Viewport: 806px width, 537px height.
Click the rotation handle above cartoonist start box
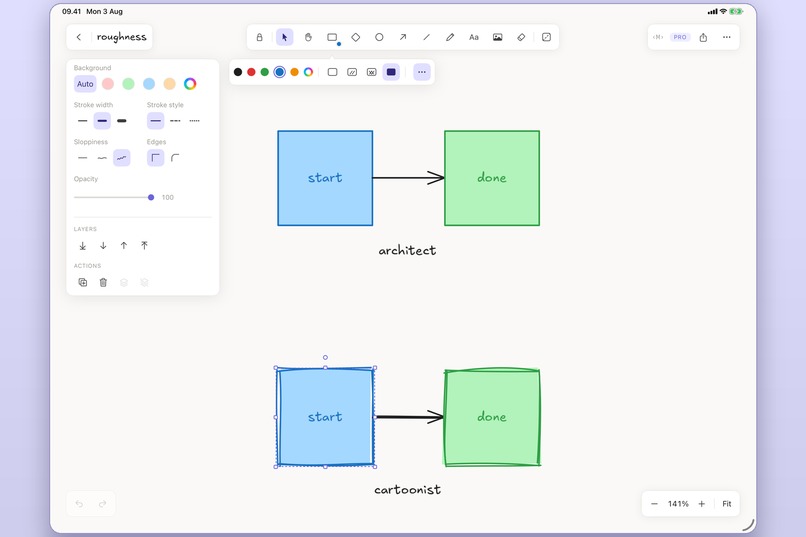[325, 357]
